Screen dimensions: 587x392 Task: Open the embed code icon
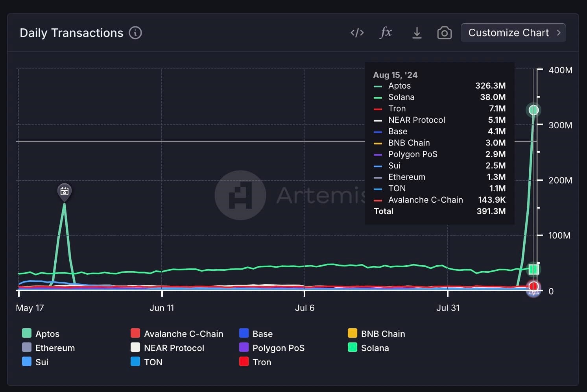pos(357,33)
